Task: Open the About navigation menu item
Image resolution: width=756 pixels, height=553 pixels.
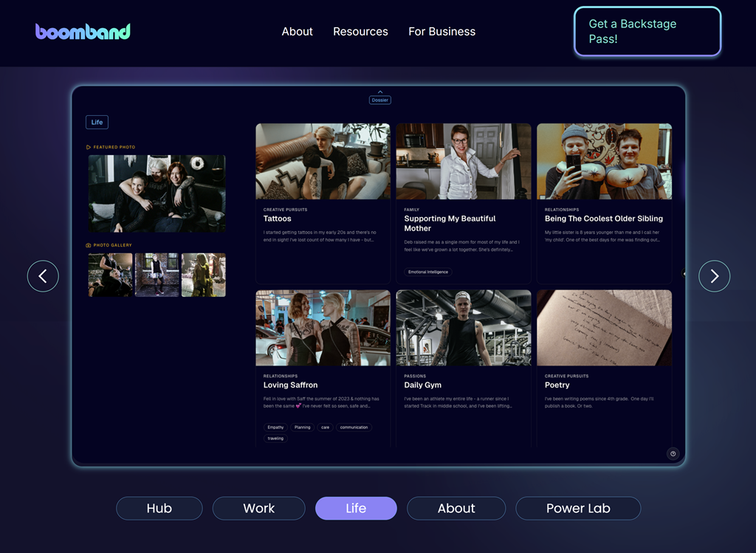Action: pyautogui.click(x=297, y=32)
